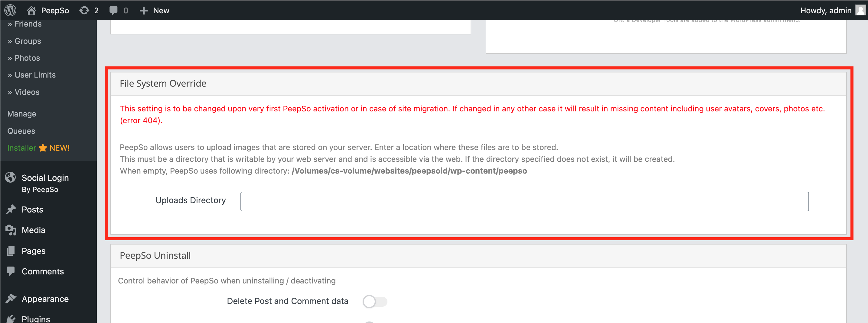Image resolution: width=868 pixels, height=323 pixels.
Task: Open the WordPress logo menu
Action: 11,10
